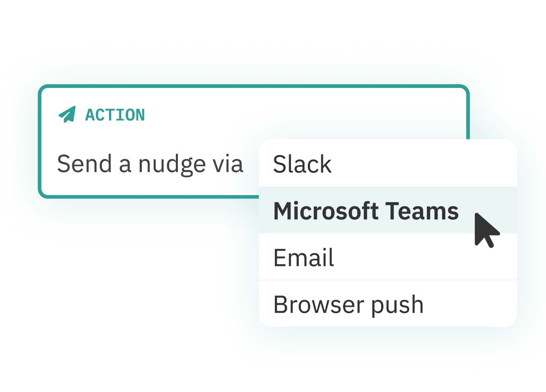This screenshot has height=392, width=546.
Task: Click the ACTION heading label
Action: click(115, 115)
